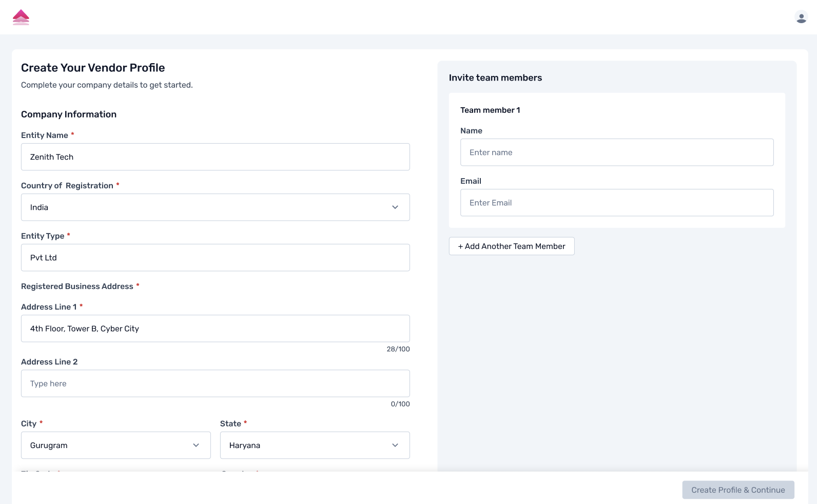The width and height of the screenshot is (817, 504).
Task: Focus the Entity Name field with Zenith Tech
Action: (x=215, y=157)
